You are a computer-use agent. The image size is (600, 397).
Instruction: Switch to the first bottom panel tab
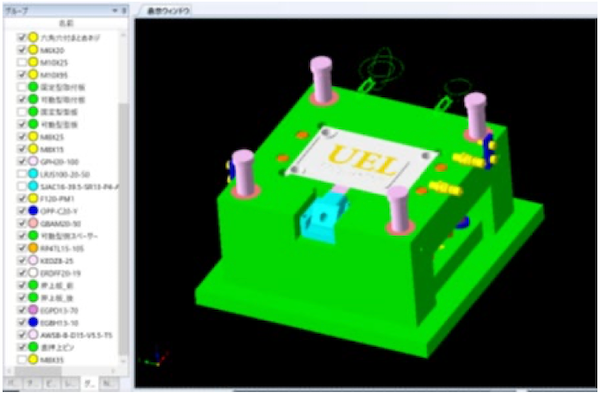[x=12, y=384]
